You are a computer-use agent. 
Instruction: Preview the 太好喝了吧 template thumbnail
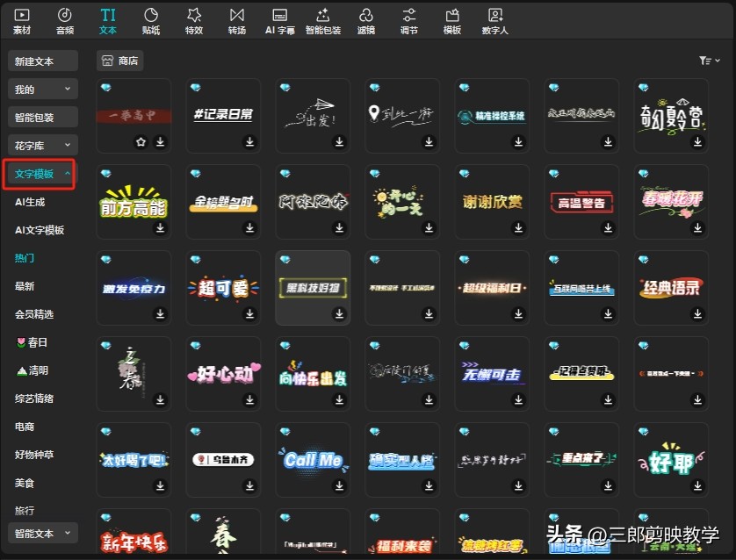(133, 460)
